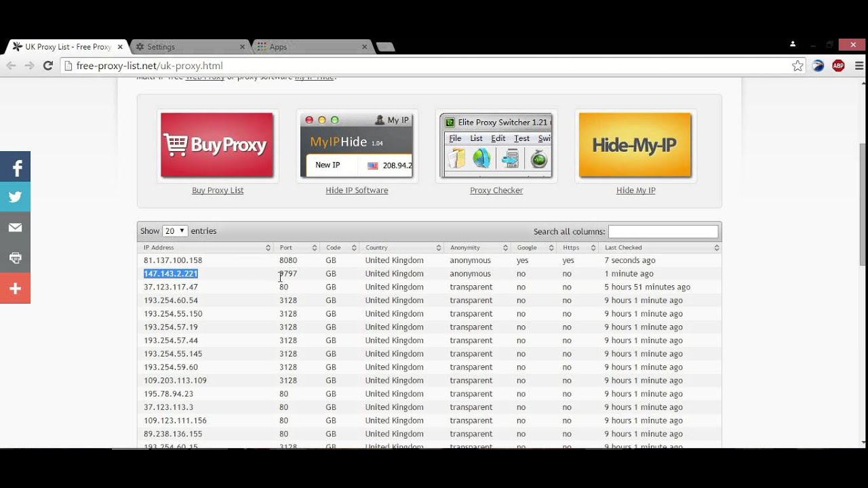Click IP address 37.123.113.3
Viewport: 868px width, 488px height.
tap(168, 407)
